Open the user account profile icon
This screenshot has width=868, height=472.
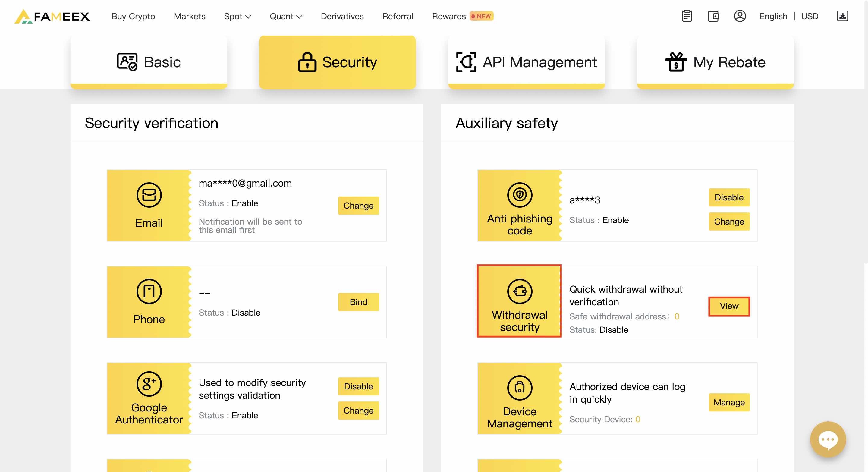(x=740, y=16)
